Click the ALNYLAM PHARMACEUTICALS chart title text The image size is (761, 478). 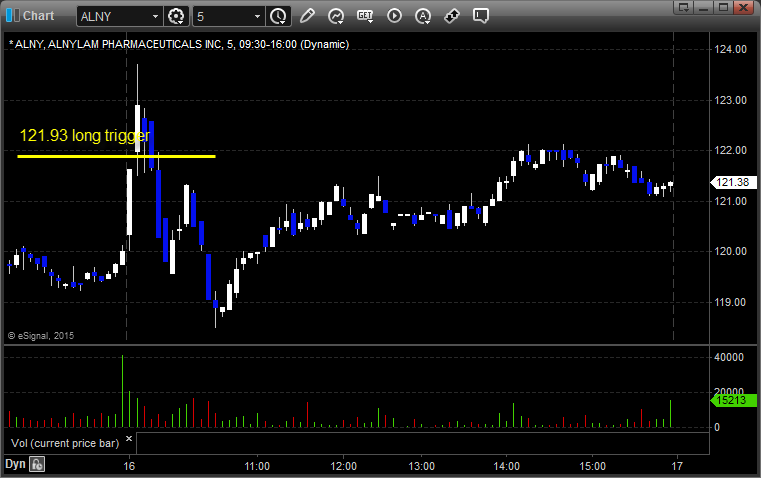click(x=179, y=45)
